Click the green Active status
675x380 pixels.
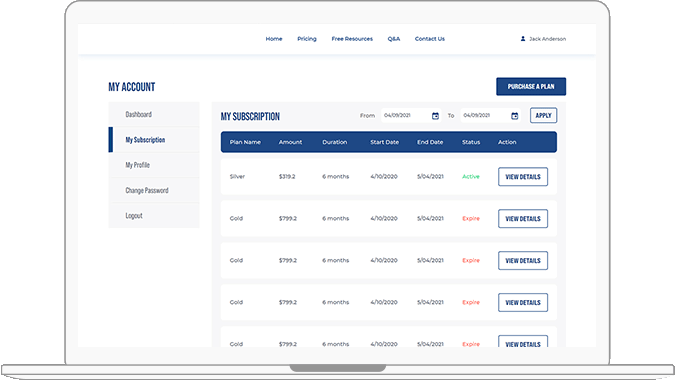pyautogui.click(x=471, y=176)
